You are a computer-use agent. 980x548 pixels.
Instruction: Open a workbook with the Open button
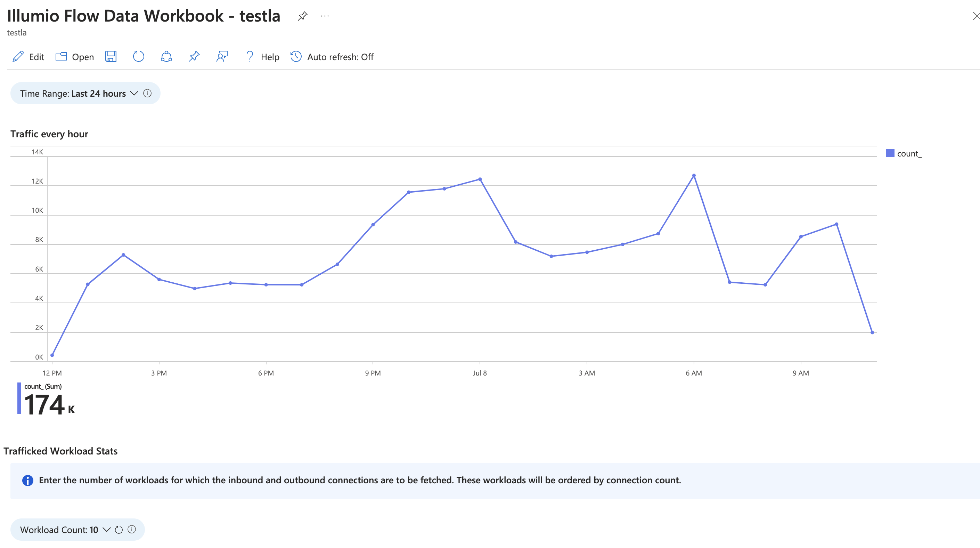click(75, 57)
